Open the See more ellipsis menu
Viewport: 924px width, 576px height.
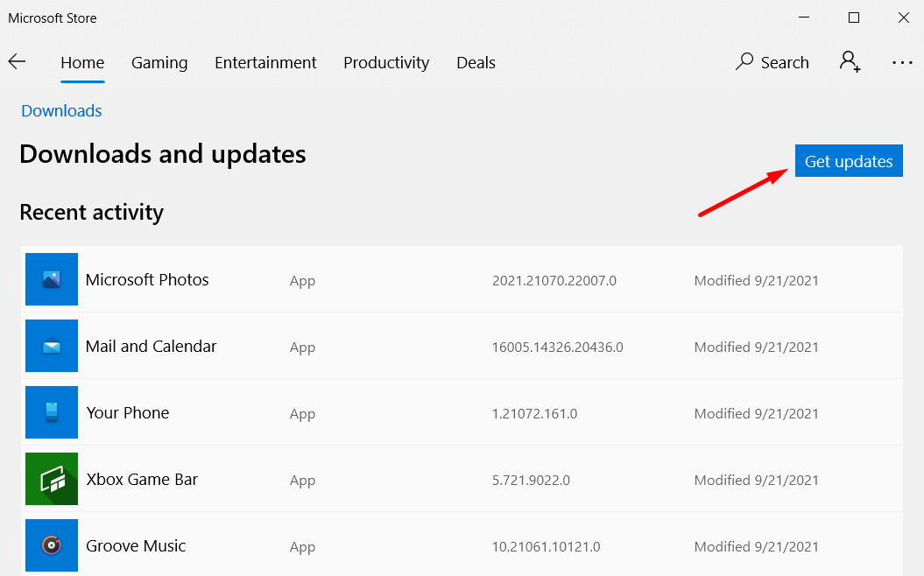901,62
